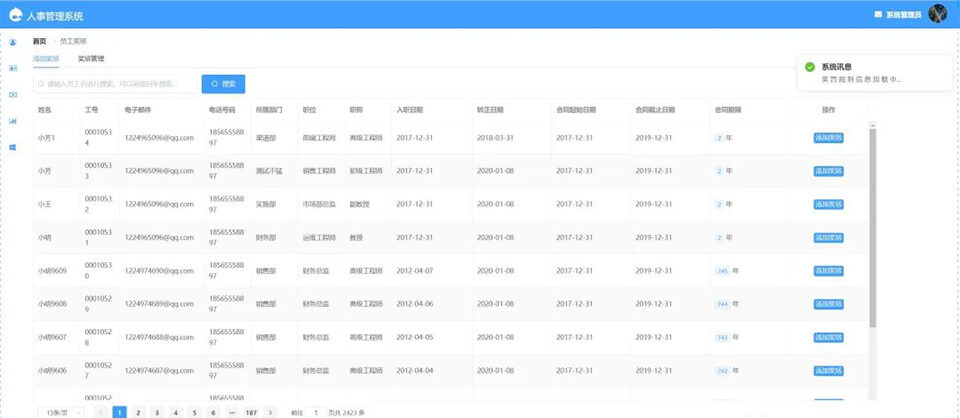The height and width of the screenshot is (418, 960).
Task: Click the 电话号码 column header
Action: (222, 110)
